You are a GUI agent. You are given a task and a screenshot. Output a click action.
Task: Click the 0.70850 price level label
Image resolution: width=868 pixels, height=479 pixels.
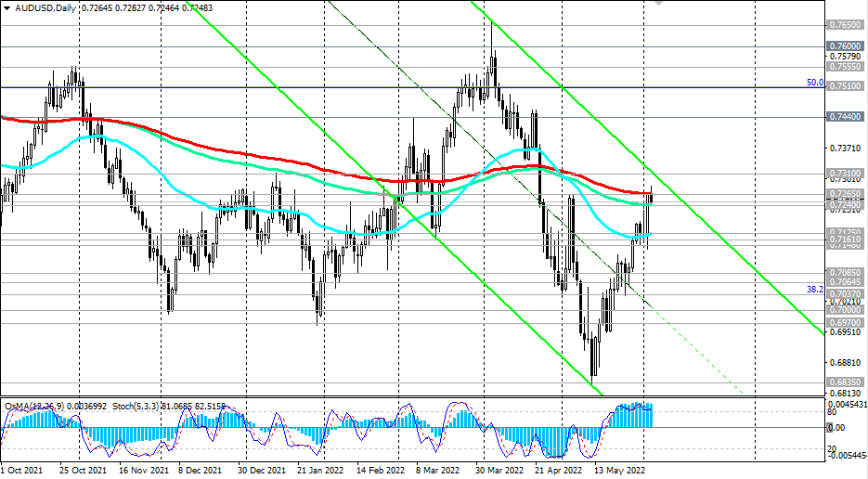point(845,273)
